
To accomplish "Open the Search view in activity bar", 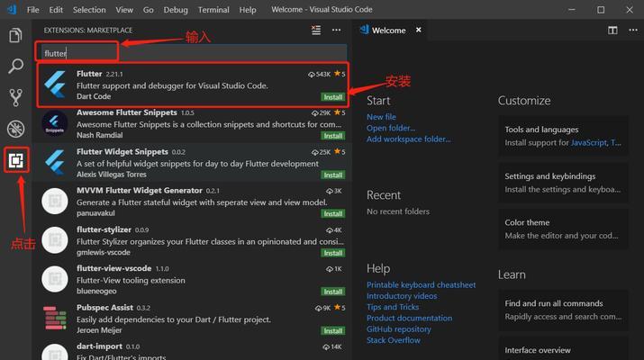I will [x=15, y=66].
